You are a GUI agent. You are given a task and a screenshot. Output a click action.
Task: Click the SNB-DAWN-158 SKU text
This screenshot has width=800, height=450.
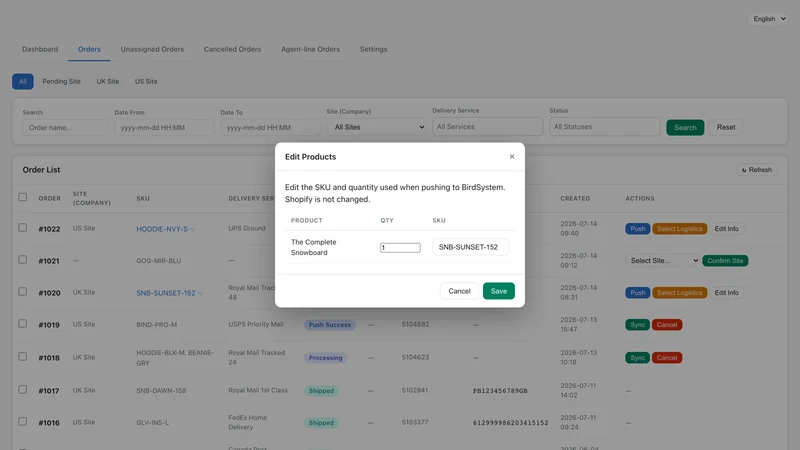[161, 390]
